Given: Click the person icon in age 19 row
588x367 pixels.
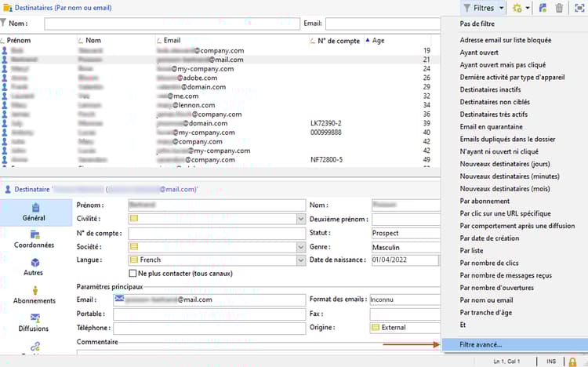Looking at the screenshot, I should click(4, 50).
